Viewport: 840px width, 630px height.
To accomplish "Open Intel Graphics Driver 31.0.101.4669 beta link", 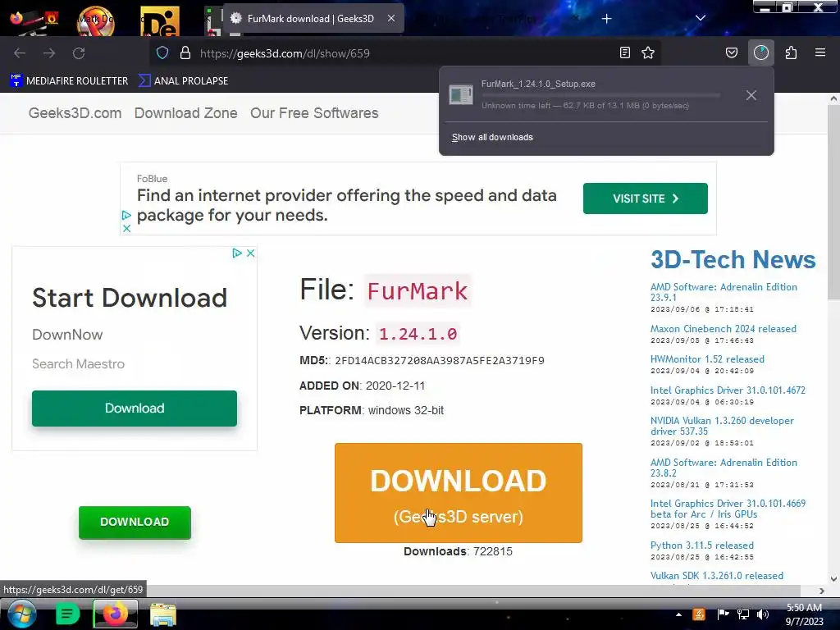I will click(x=728, y=509).
